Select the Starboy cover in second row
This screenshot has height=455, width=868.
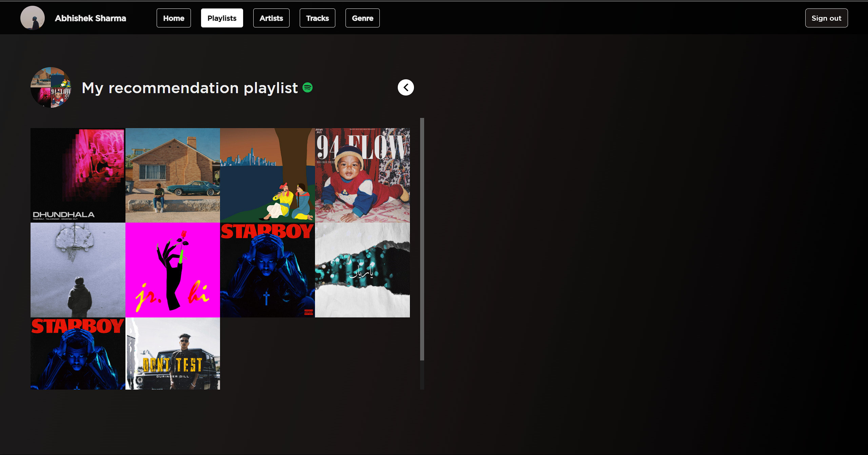pyautogui.click(x=268, y=270)
